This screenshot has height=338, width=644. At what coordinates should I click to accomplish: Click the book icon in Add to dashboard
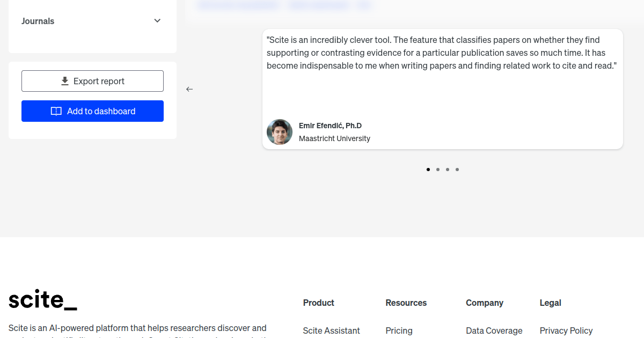click(x=56, y=111)
